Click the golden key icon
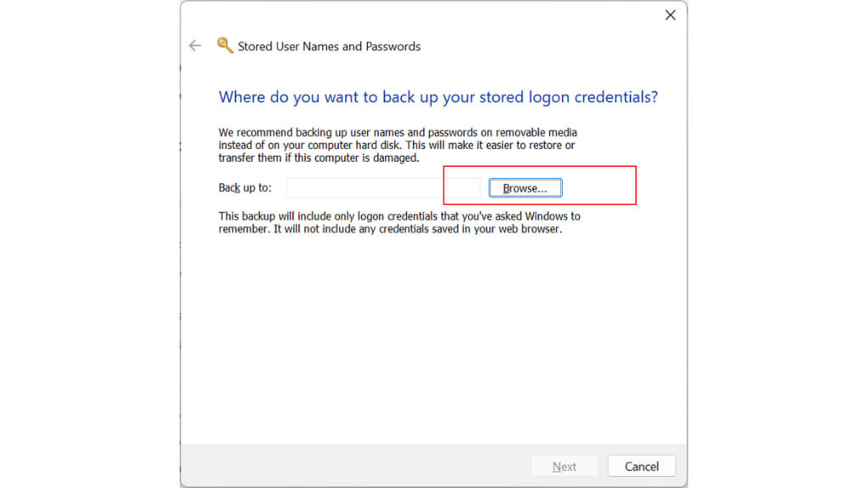The image size is (868, 488). pyautogui.click(x=225, y=46)
